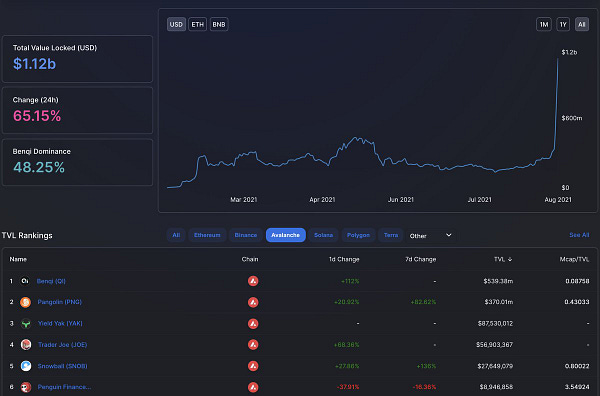
Task: Switch chart denomination to USD
Action: tap(176, 24)
